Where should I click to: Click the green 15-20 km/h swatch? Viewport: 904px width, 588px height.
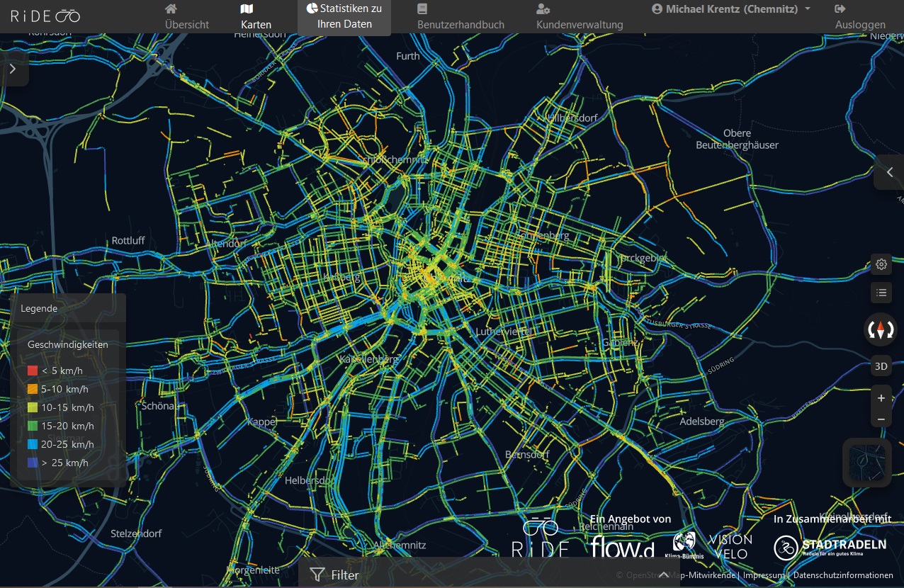[32, 426]
